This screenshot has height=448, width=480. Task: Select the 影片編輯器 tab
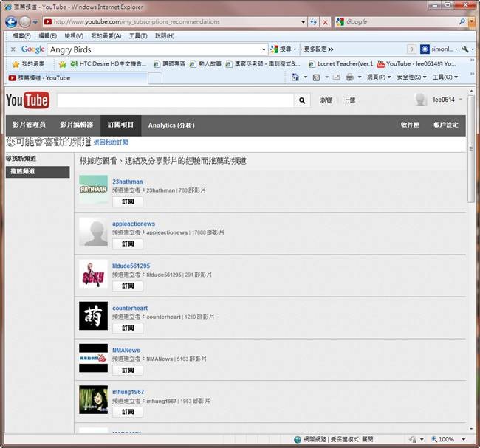[77, 125]
